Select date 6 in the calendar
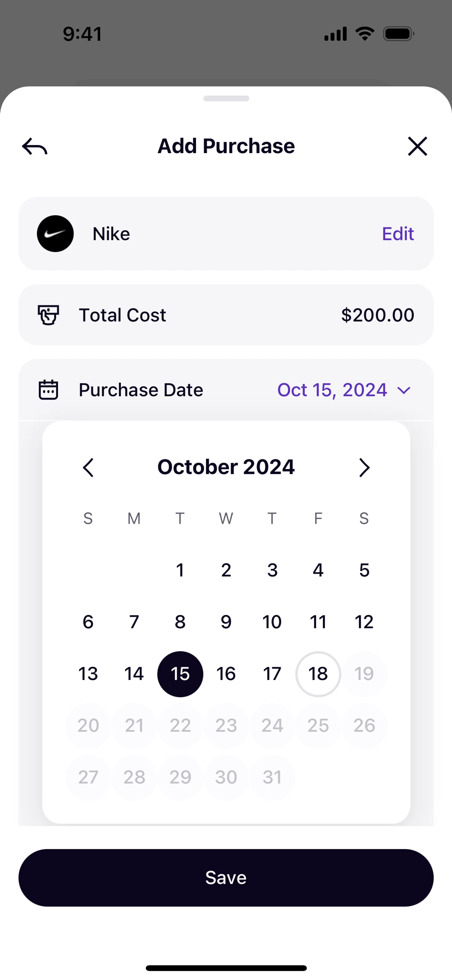 click(x=88, y=622)
